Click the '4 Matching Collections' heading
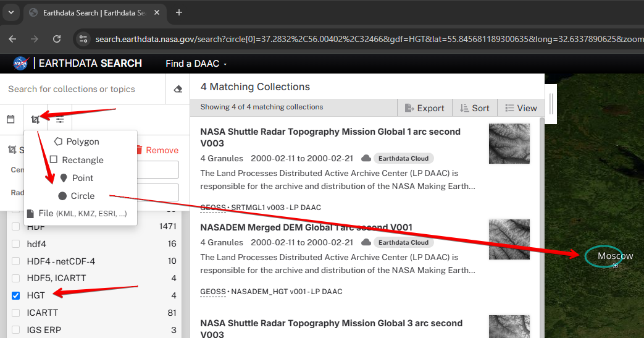Screen dimensions: 644x338 [x=255, y=87]
